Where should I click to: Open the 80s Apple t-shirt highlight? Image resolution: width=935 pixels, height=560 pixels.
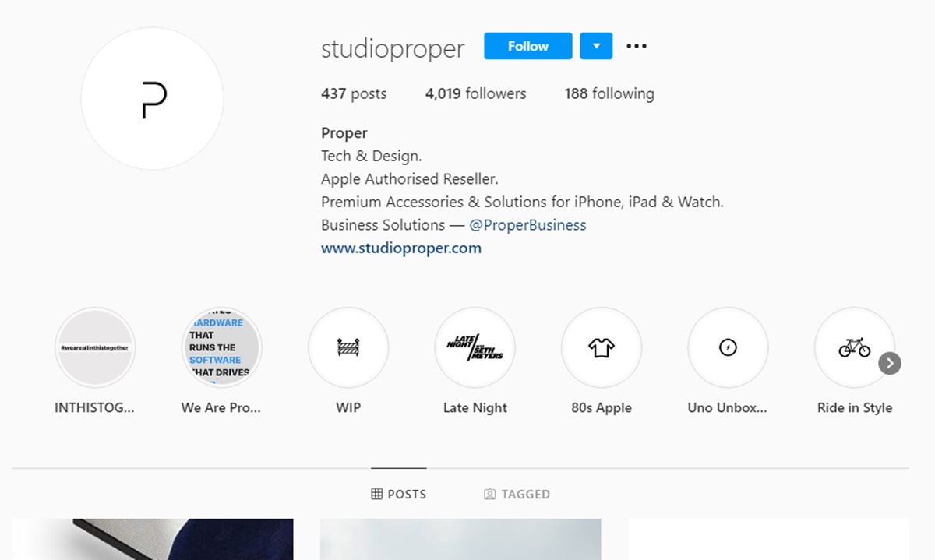602,347
